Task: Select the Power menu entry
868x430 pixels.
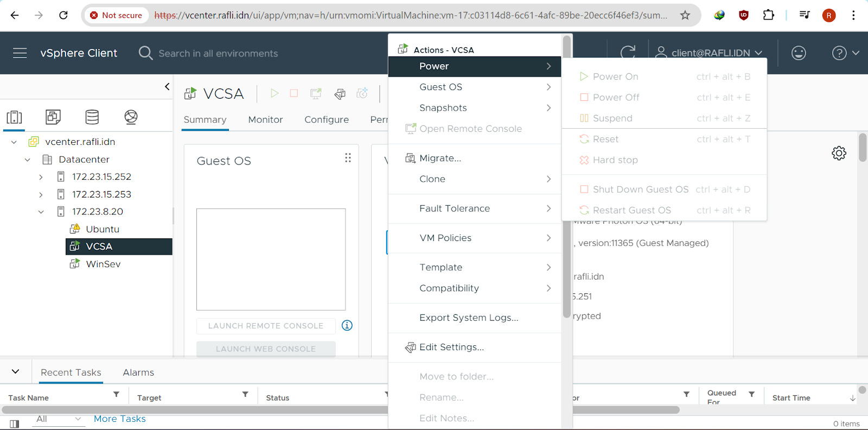Action: pos(475,66)
